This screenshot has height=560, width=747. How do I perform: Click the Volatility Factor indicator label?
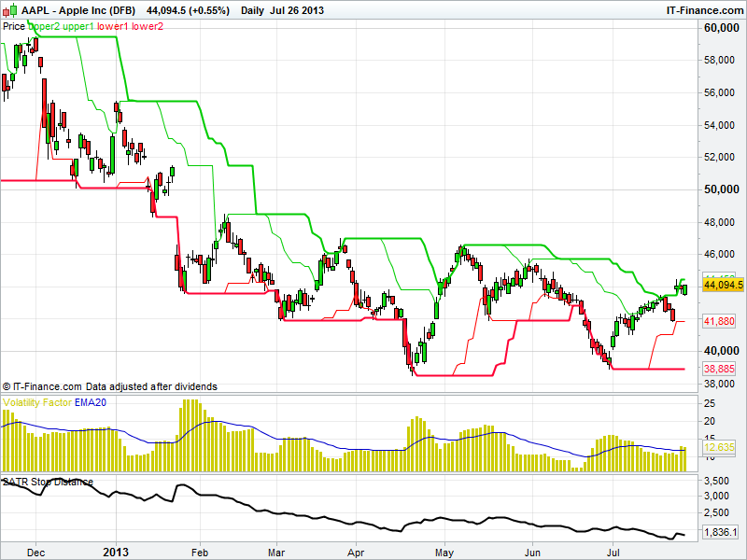37,402
